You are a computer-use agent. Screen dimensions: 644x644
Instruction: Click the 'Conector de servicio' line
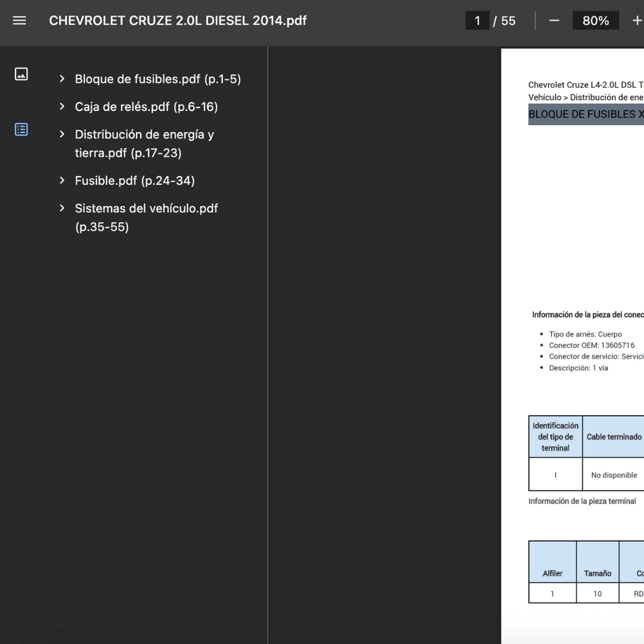click(x=596, y=357)
